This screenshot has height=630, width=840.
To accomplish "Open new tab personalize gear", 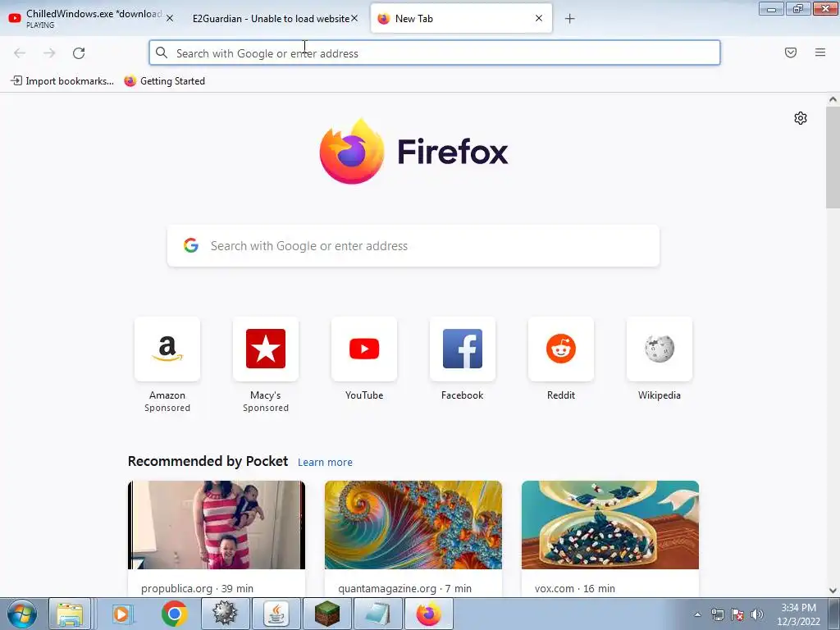I will click(x=801, y=118).
